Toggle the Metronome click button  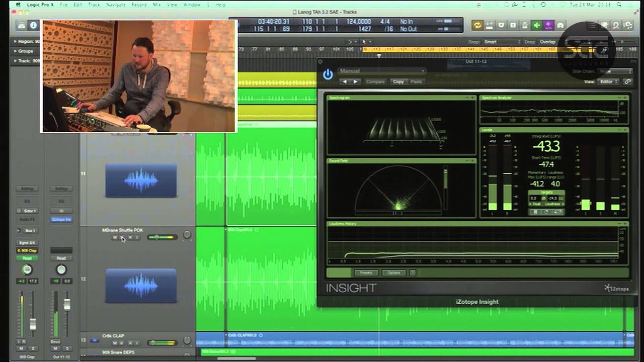525,25
